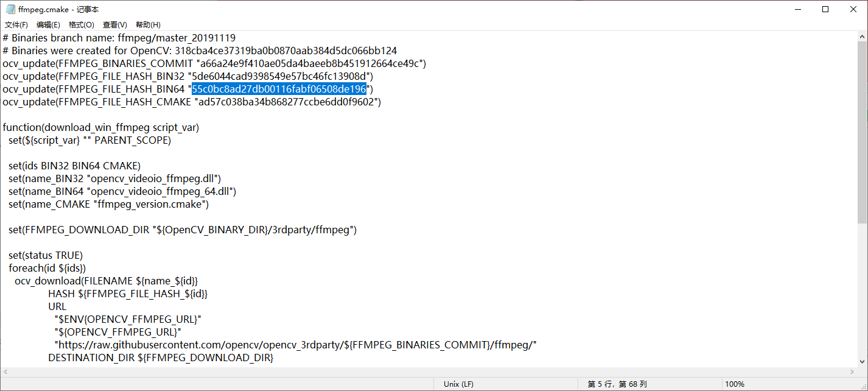Click the set(status TRUE) line
The image size is (868, 391).
(46, 255)
